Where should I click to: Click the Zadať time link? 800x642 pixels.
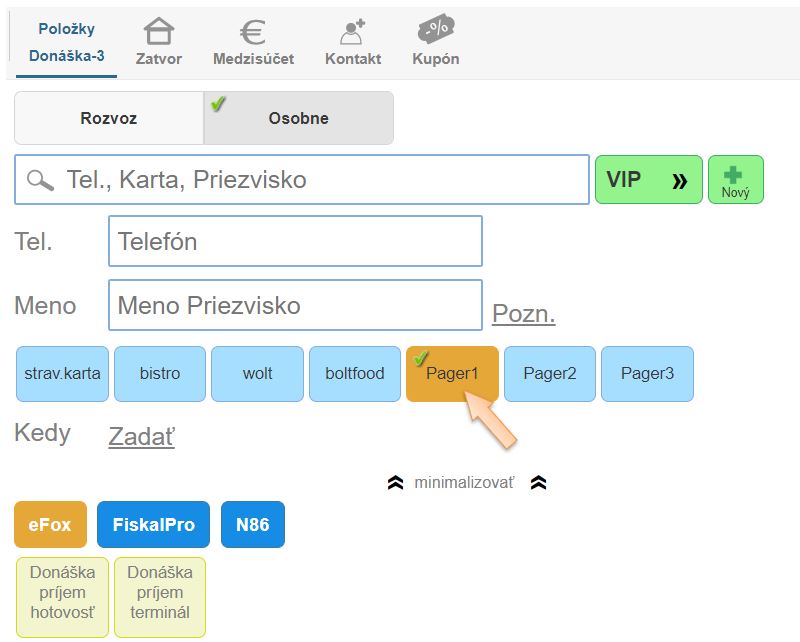(x=141, y=436)
